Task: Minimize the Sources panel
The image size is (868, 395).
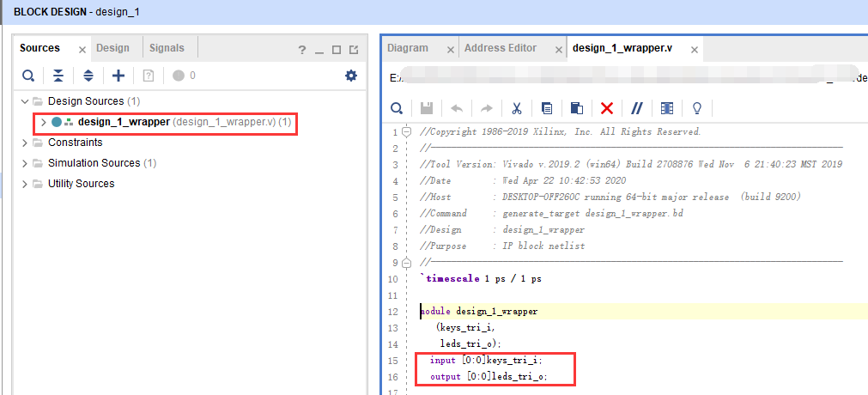Action: (x=319, y=51)
